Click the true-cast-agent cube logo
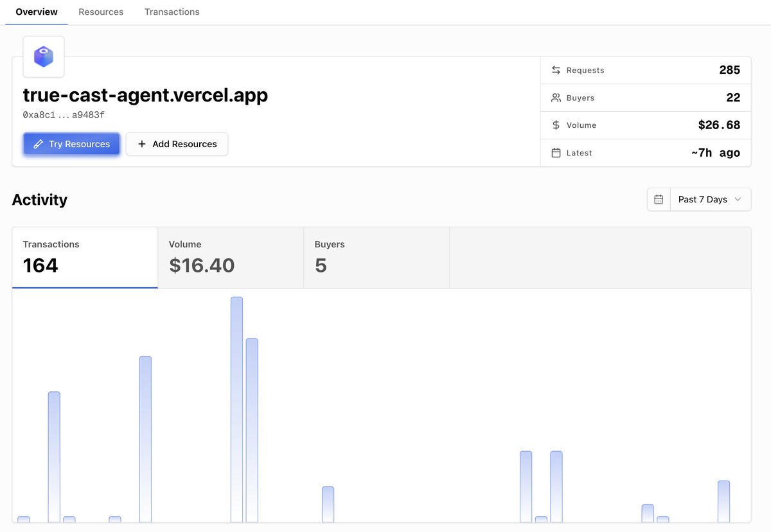The width and height of the screenshot is (771, 532). tap(44, 57)
